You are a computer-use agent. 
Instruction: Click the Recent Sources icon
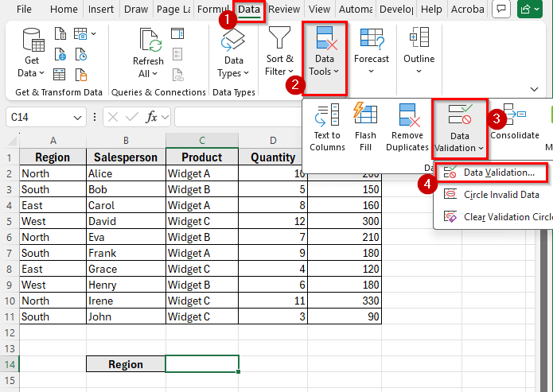81,55
